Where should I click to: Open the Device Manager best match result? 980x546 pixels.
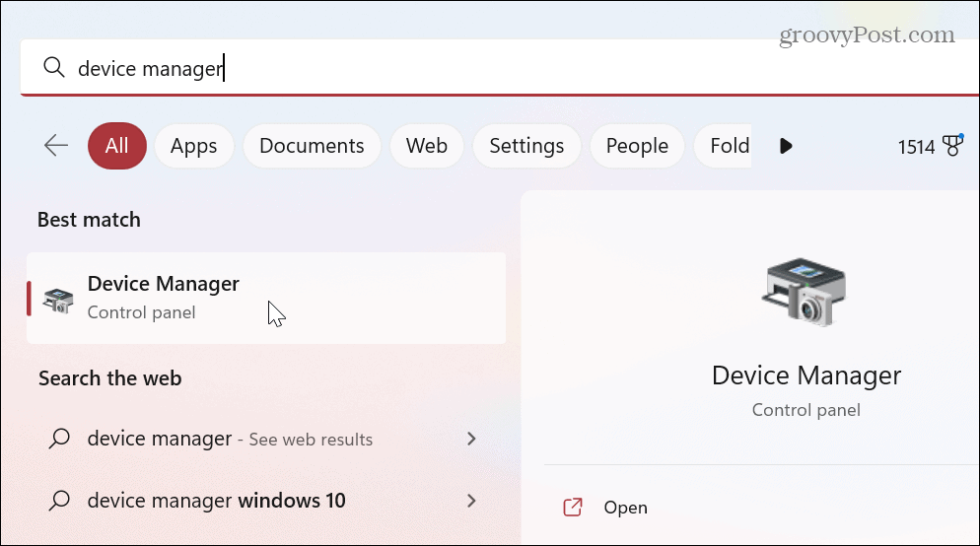pos(266,298)
